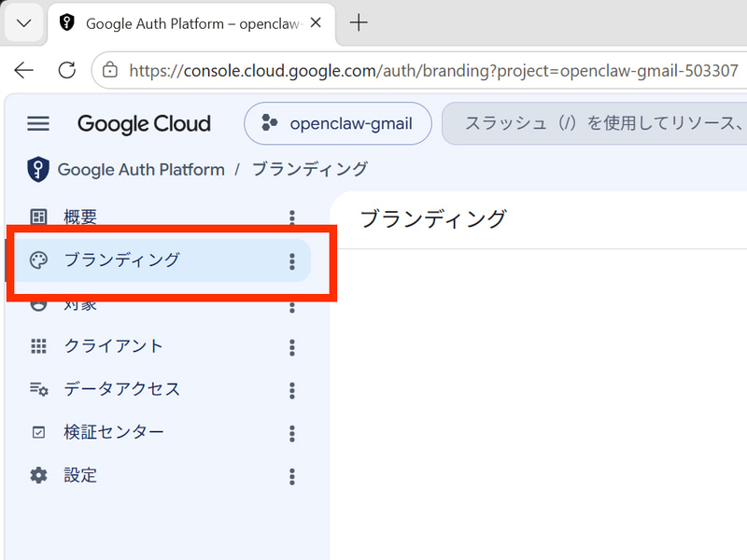Click the ブランディング palette icon
Image resolution: width=747 pixels, height=560 pixels.
point(38,260)
